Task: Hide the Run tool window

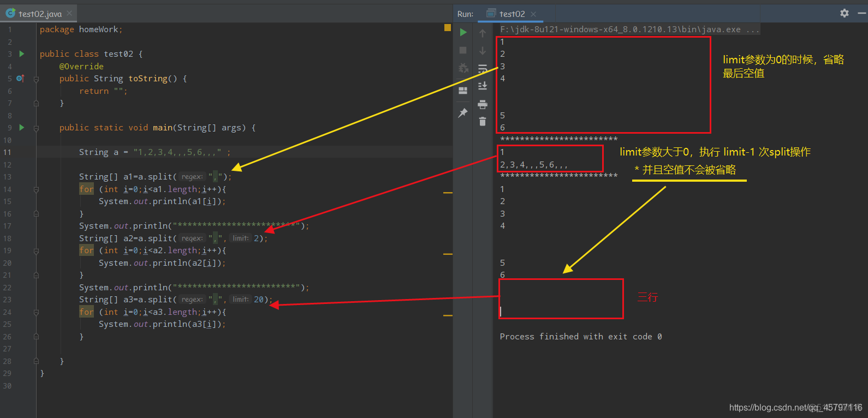Action: click(862, 13)
